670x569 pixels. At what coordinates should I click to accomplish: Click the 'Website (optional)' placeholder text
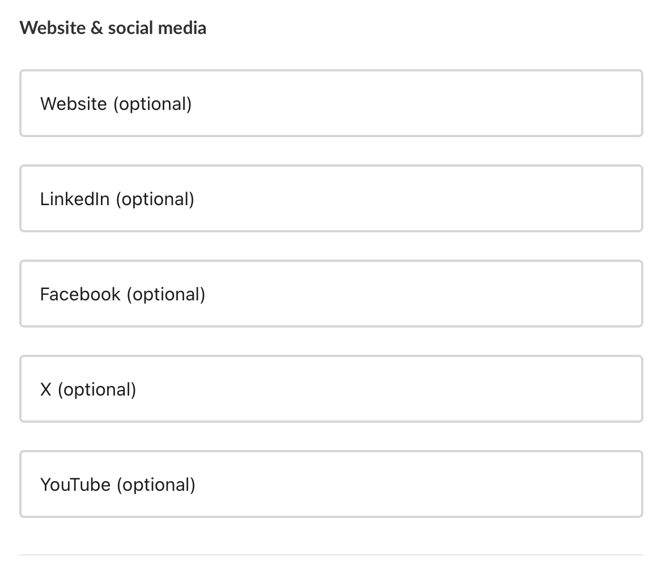pyautogui.click(x=115, y=103)
